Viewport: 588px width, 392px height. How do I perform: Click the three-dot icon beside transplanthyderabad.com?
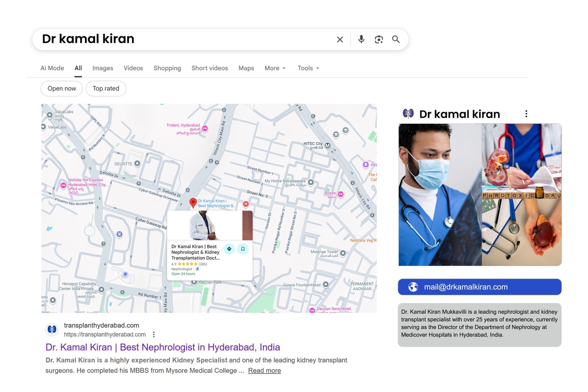click(x=154, y=334)
